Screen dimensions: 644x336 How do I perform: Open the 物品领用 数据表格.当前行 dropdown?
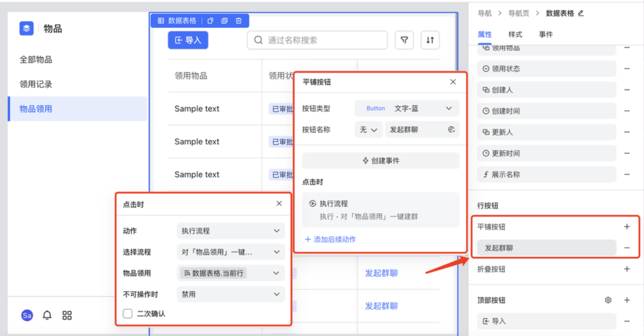231,273
